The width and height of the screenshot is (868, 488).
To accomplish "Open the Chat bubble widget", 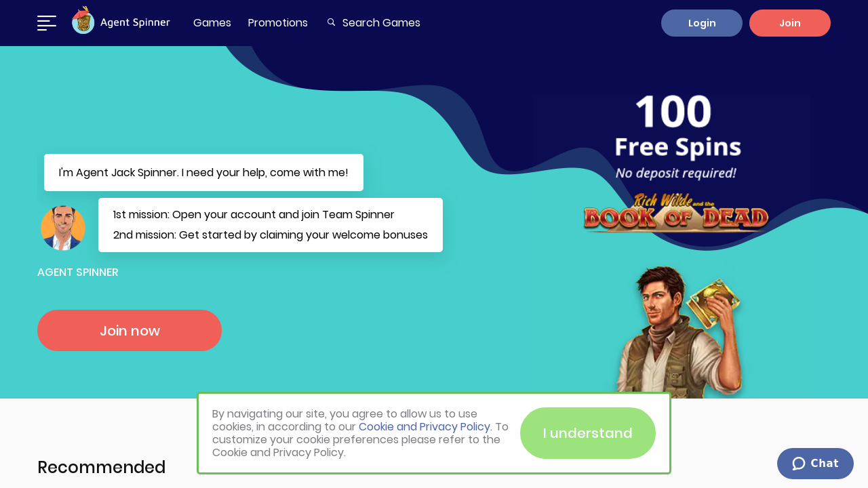I will [815, 464].
